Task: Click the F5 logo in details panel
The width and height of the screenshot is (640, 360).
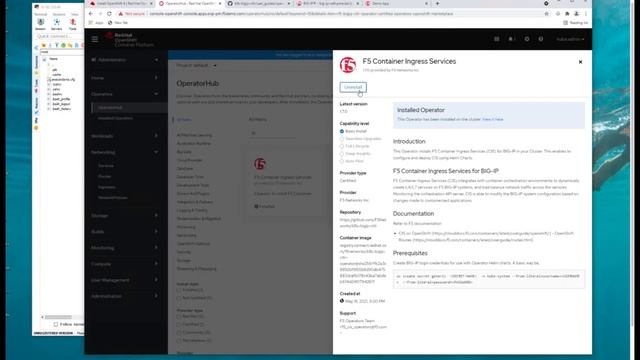Action: 348,65
